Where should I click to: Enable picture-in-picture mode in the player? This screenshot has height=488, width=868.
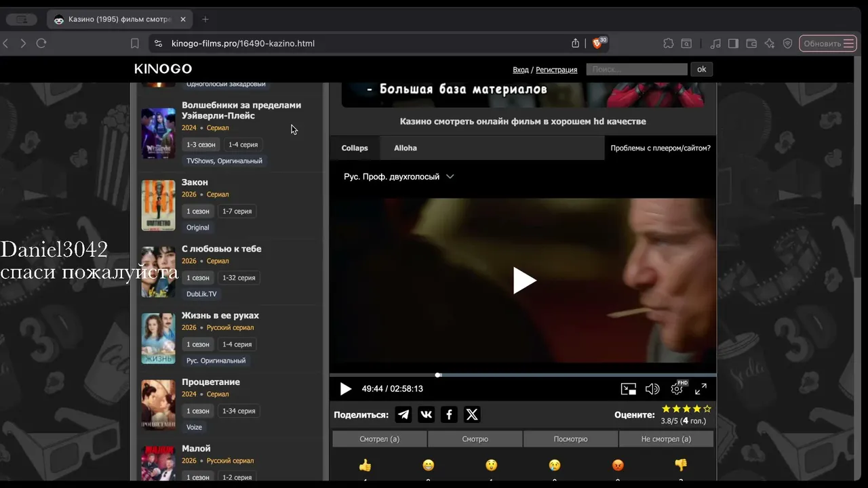coord(629,389)
